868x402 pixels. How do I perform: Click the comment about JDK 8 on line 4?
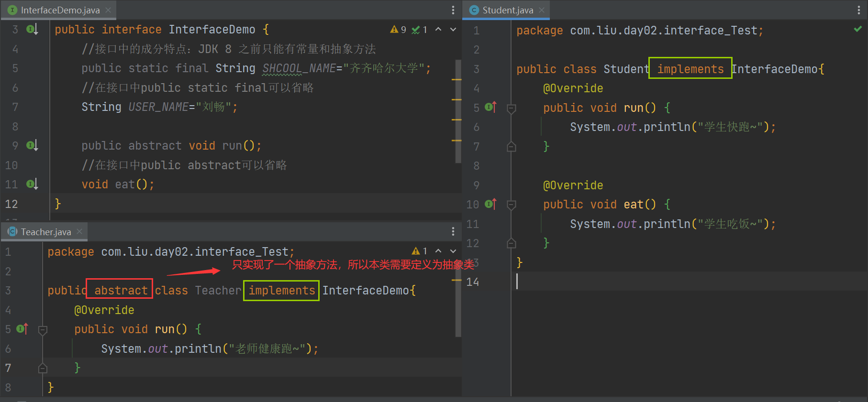click(x=229, y=49)
